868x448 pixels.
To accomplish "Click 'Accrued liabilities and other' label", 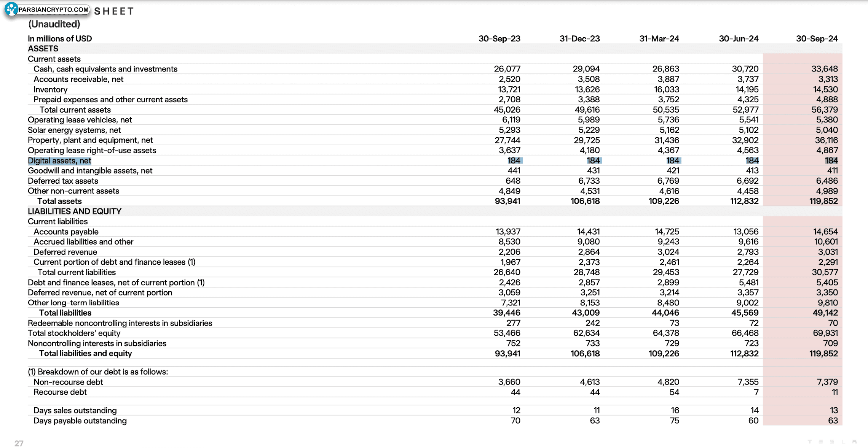I will pyautogui.click(x=83, y=241).
